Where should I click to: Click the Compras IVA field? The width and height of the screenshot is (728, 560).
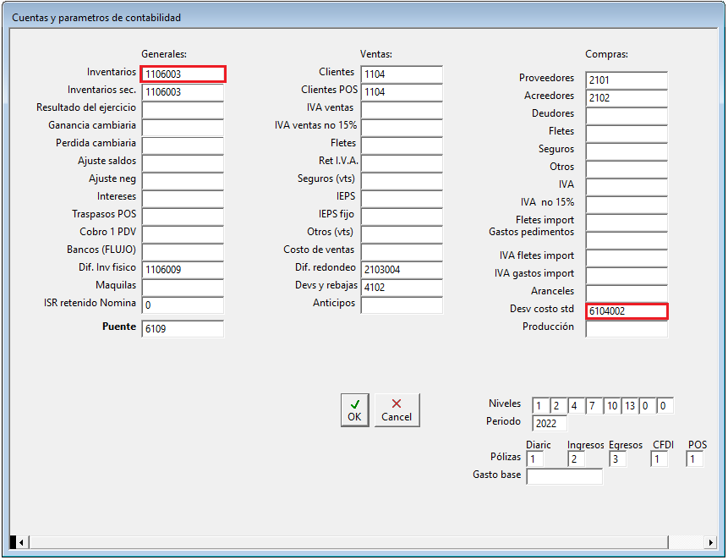[627, 187]
